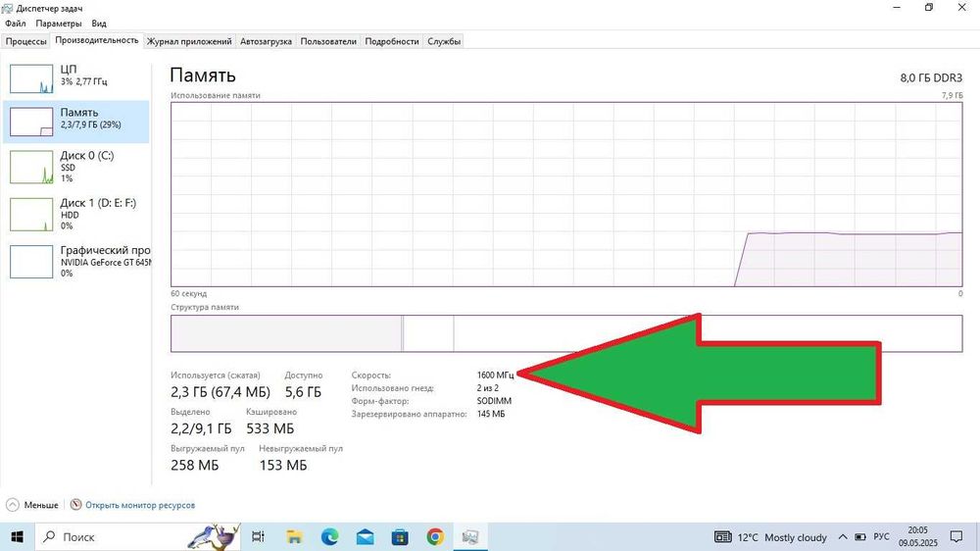Open File Explorer from the taskbar
The image size is (980, 551).
[x=294, y=536]
